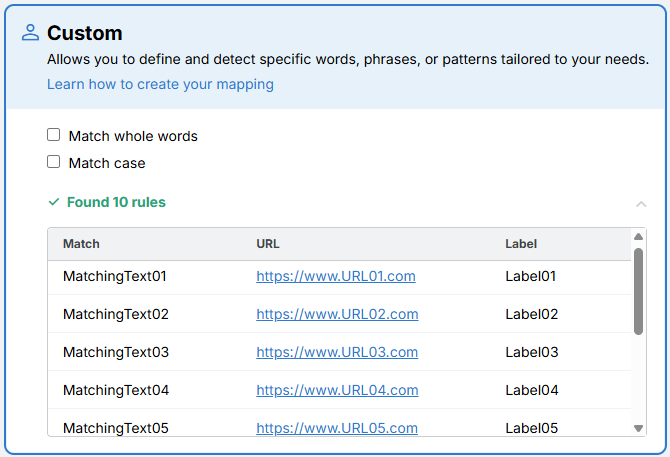Open the https://www.URL02.com link
Viewport: 670px width, 457px height.
click(337, 314)
